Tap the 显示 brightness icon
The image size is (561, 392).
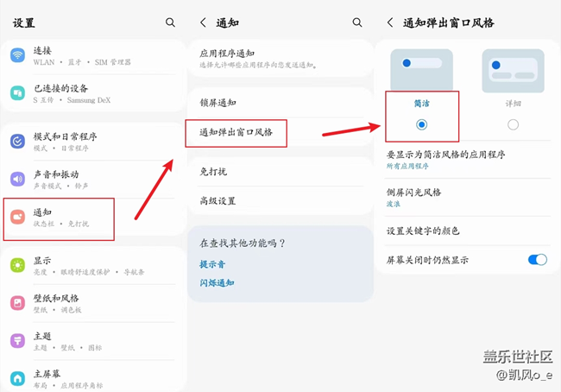click(17, 265)
